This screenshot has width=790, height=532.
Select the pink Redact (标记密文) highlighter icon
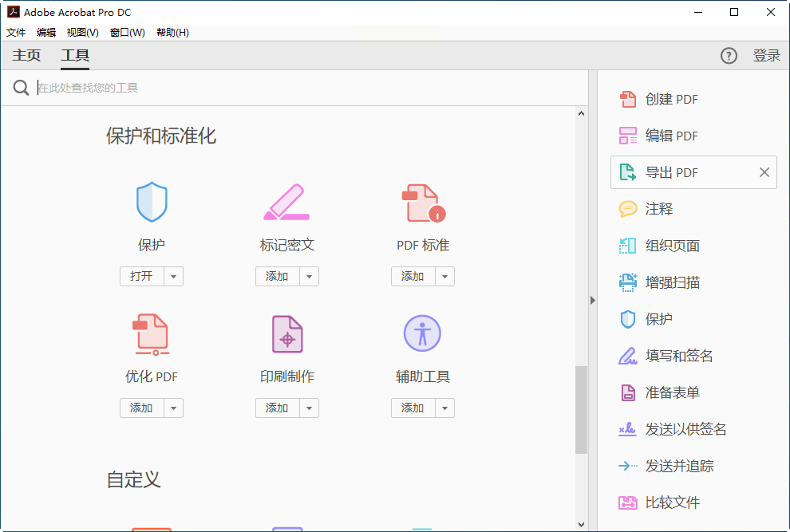[286, 202]
